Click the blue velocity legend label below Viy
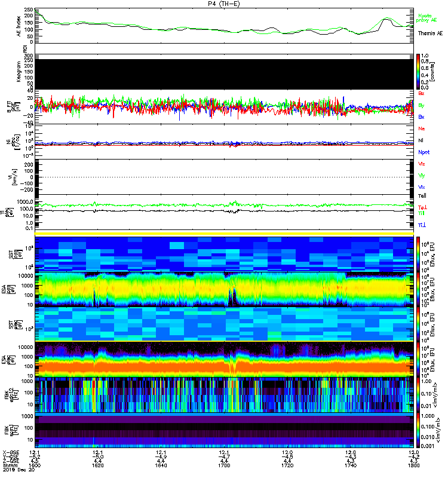Viewport: 448px width, 478px height. [x=422, y=187]
